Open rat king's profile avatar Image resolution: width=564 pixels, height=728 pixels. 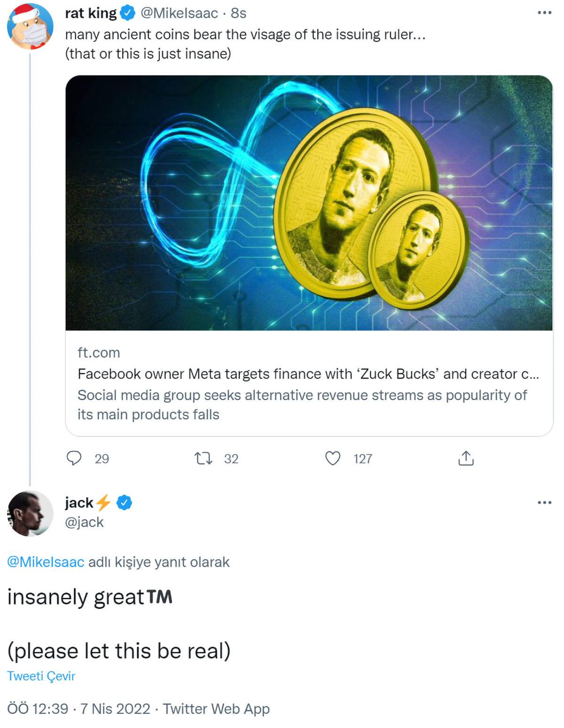click(30, 27)
